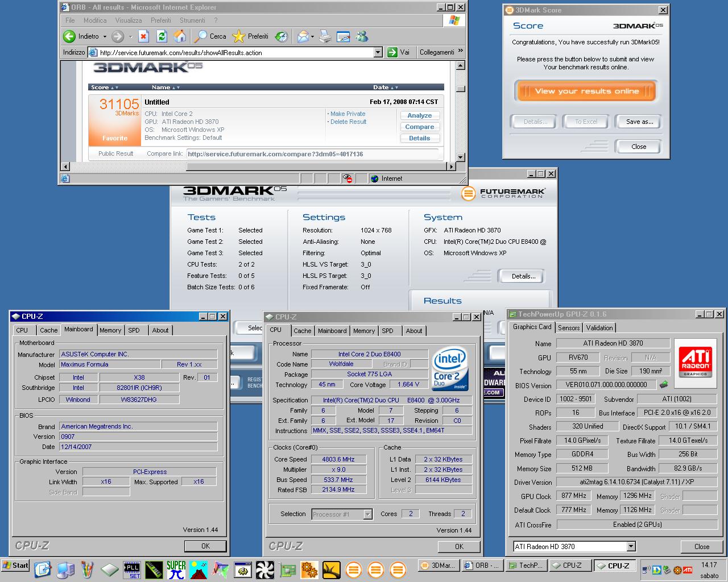
Task: Click the Close button in 3DMark Score window
Action: point(639,147)
